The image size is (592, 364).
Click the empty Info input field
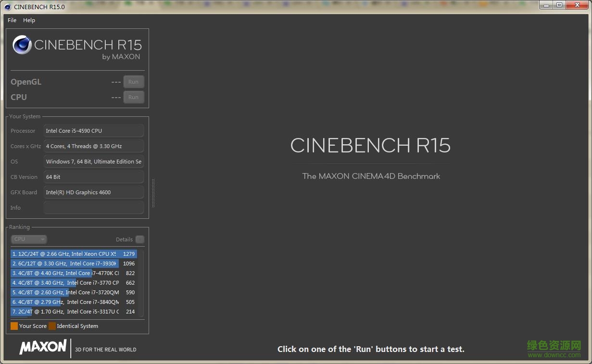[x=93, y=208]
